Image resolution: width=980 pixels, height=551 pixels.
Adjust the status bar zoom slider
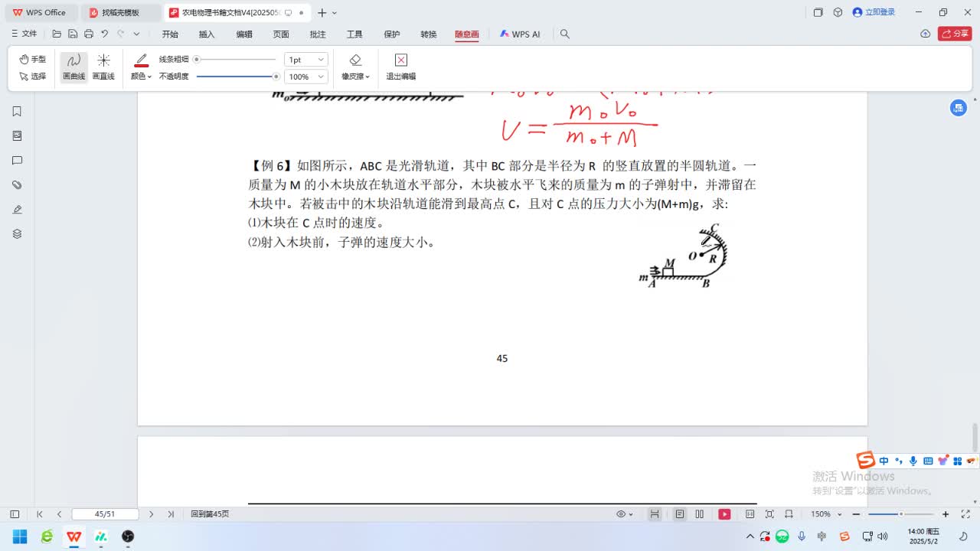point(901,514)
